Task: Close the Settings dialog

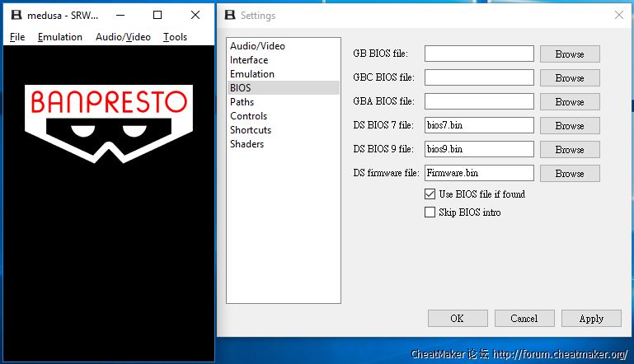Action: (618, 15)
